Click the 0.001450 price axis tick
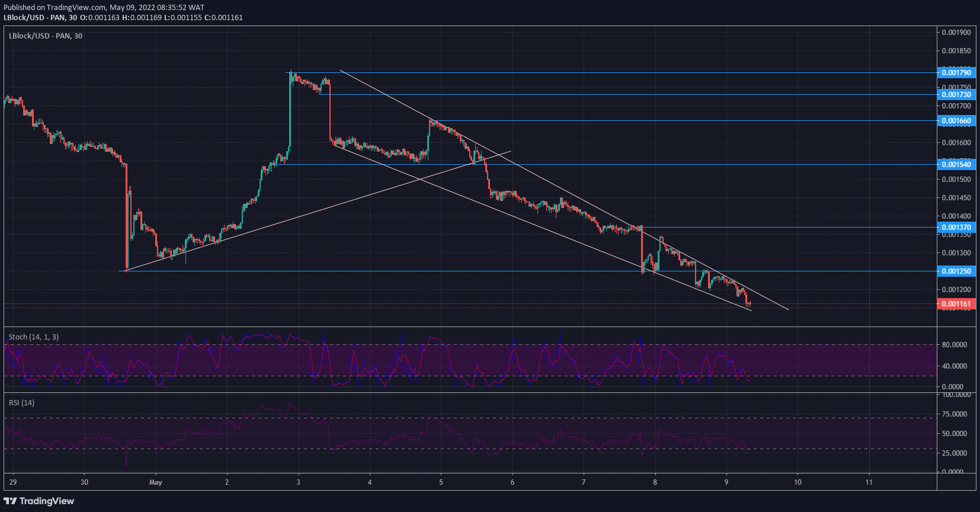The image size is (980, 512). click(956, 198)
